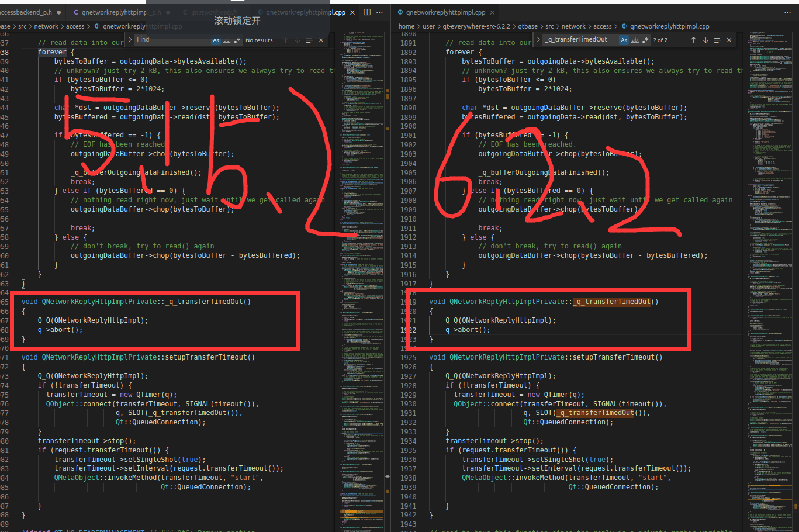
Task: Go to previous match in right find widget
Action: (x=693, y=40)
